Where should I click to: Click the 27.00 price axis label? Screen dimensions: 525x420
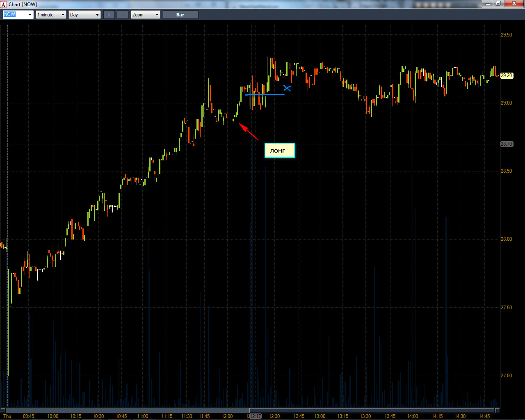tap(506, 376)
